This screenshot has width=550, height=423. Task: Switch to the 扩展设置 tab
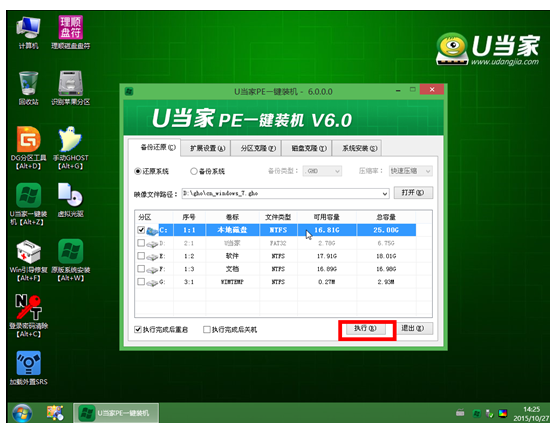click(207, 148)
